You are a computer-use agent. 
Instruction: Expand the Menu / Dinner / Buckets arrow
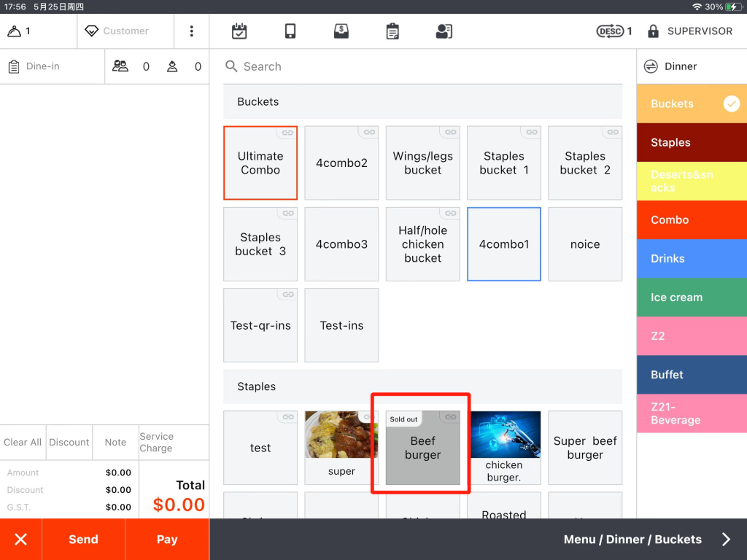(726, 540)
